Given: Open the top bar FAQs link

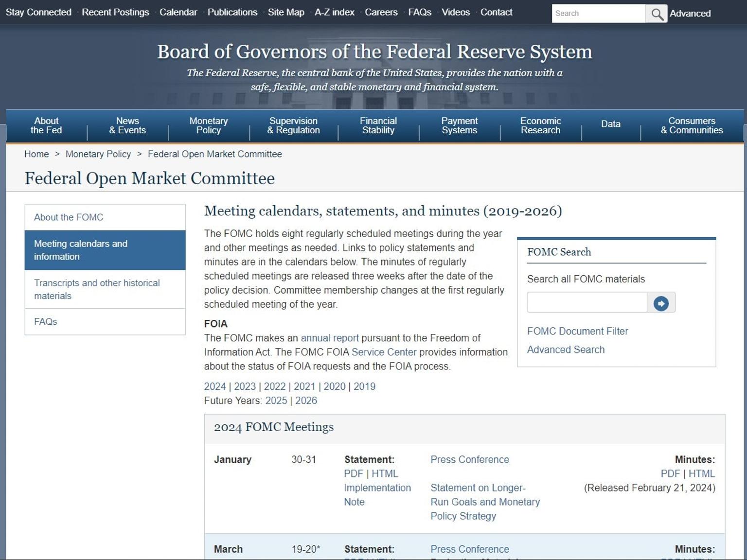Looking at the screenshot, I should coord(420,12).
